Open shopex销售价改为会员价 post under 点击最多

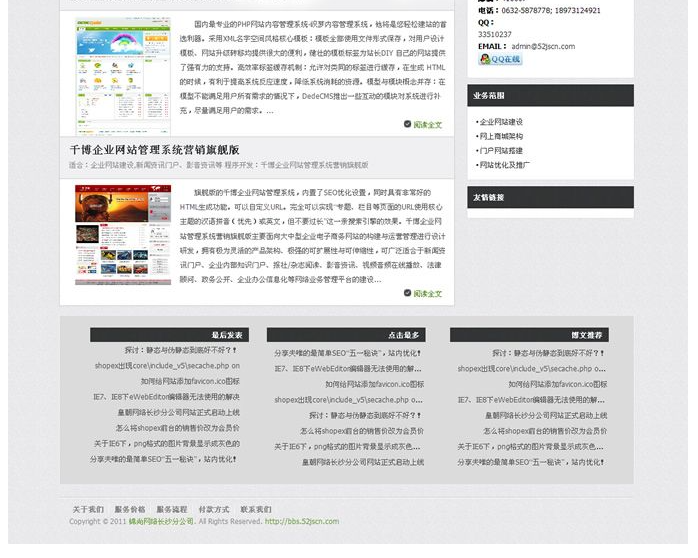[362, 431]
